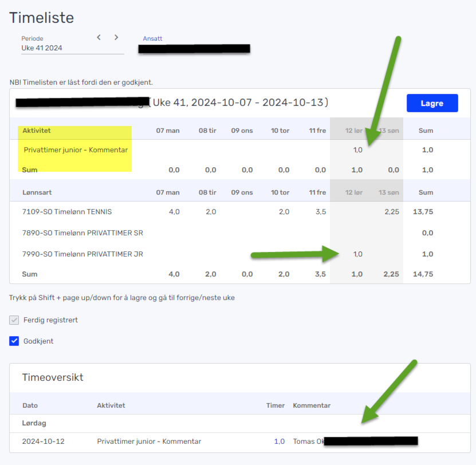The width and height of the screenshot is (476, 465).
Task: Open the 1,0 hours link in Timeoversikt
Action: pyautogui.click(x=279, y=441)
